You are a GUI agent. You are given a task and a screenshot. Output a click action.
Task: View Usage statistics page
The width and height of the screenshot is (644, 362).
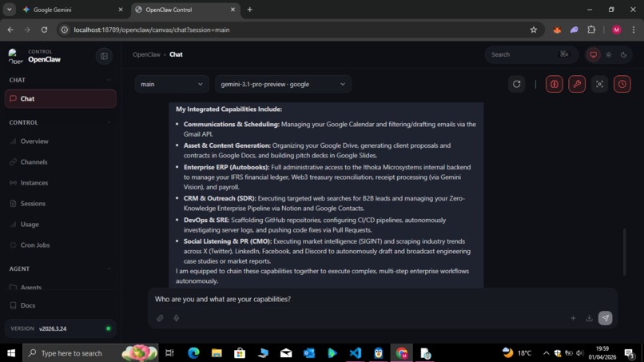[x=61, y=225]
